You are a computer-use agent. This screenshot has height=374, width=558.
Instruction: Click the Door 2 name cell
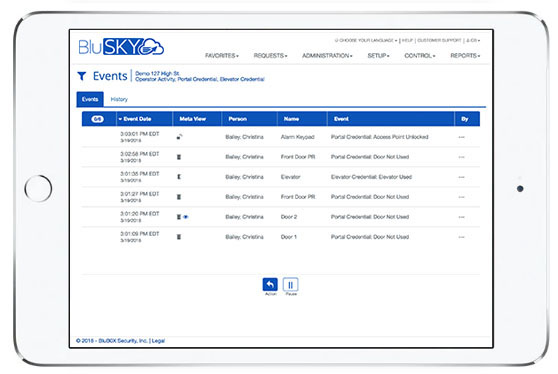(289, 217)
